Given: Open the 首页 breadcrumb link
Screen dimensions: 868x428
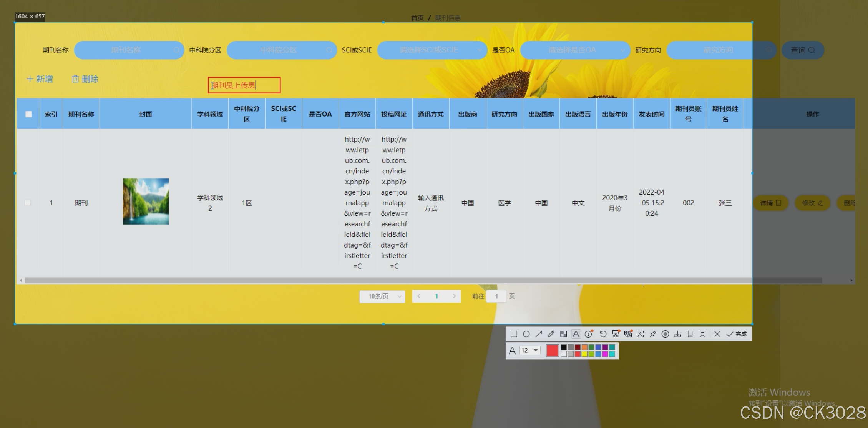Looking at the screenshot, I should (x=417, y=18).
